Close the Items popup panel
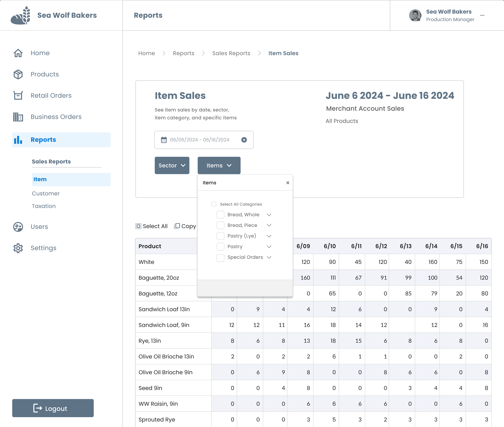 (288, 183)
